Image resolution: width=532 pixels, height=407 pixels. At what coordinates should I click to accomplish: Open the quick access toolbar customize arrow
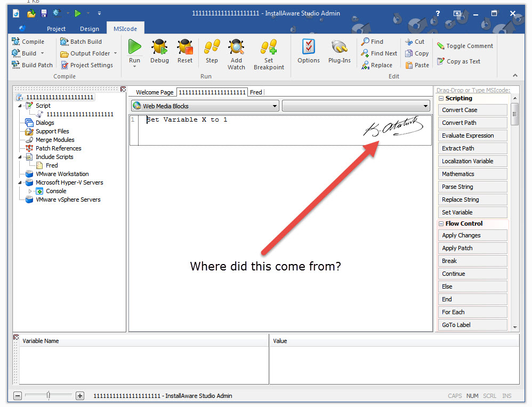pyautogui.click(x=99, y=13)
